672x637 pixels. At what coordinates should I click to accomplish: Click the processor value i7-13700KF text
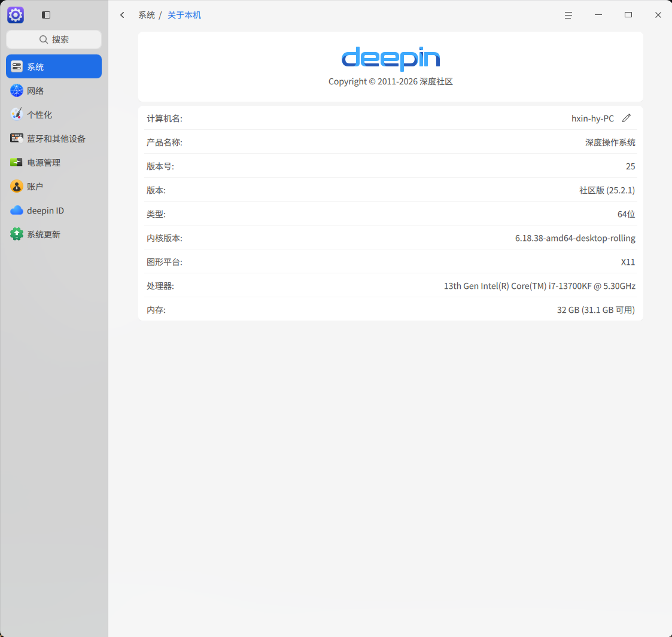[540, 286]
